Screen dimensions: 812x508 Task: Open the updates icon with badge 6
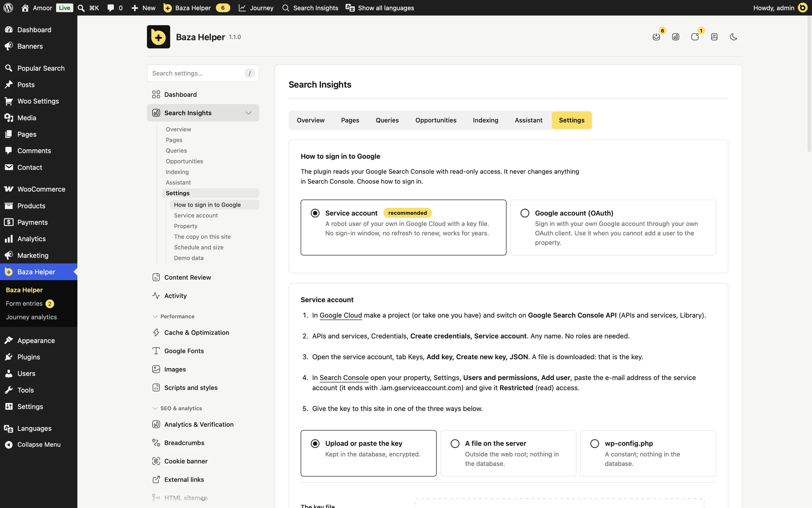click(x=656, y=37)
